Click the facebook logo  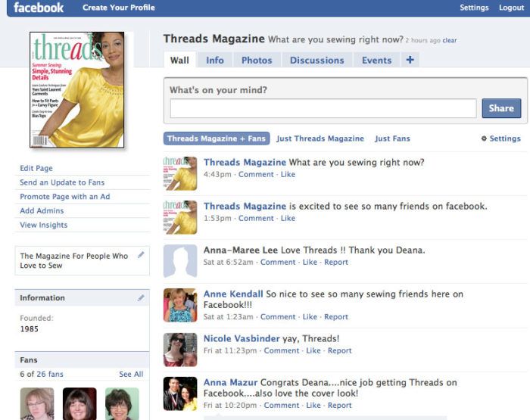coord(39,8)
